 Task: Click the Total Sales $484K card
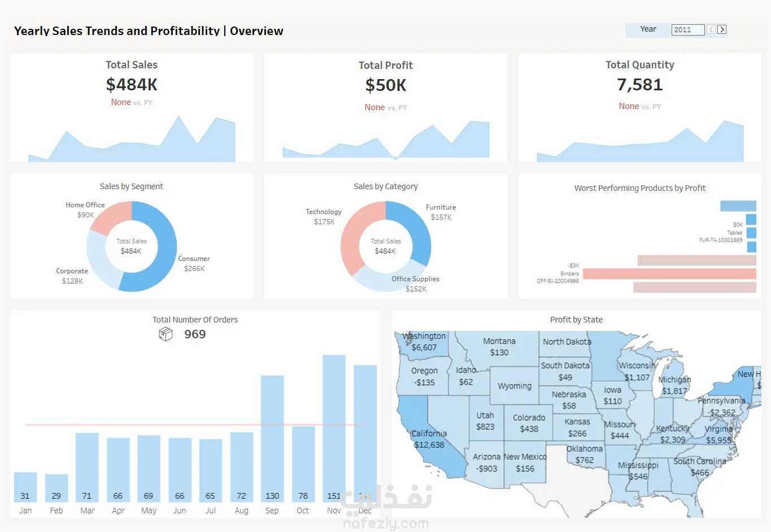point(132,108)
